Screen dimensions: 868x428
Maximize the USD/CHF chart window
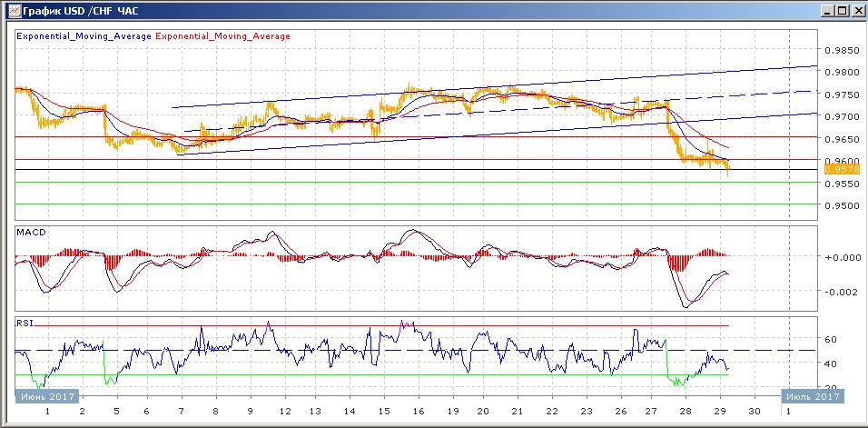pos(842,11)
